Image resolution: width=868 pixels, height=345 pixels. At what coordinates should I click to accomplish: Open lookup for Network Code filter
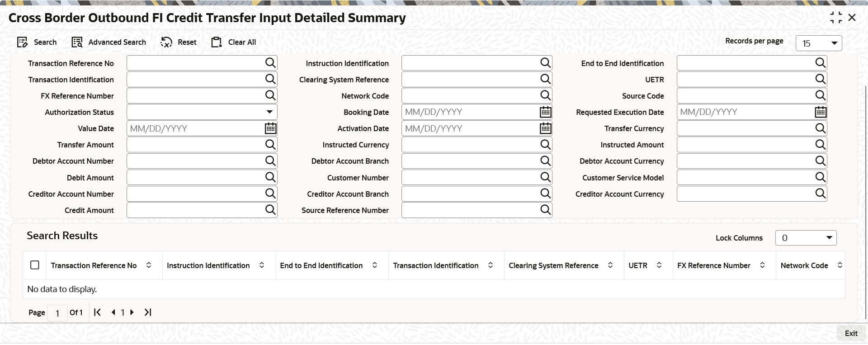tap(546, 95)
